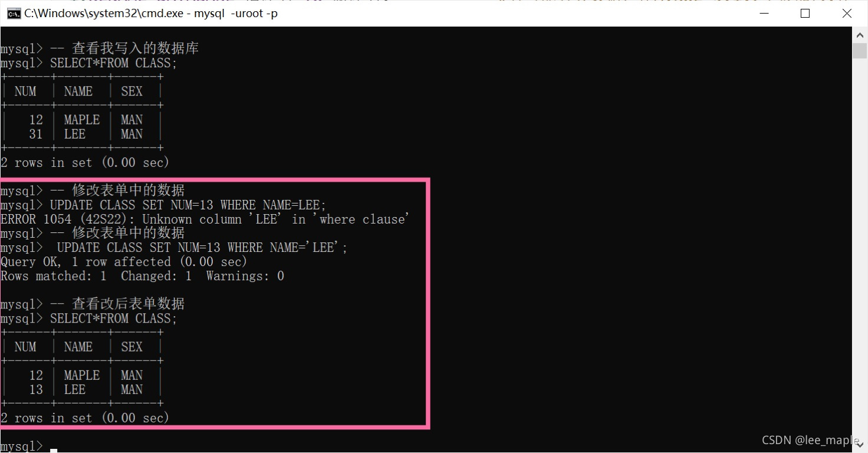Image resolution: width=868 pixels, height=453 pixels.
Task: Click the cmd.exe icon in title bar
Action: (x=13, y=13)
